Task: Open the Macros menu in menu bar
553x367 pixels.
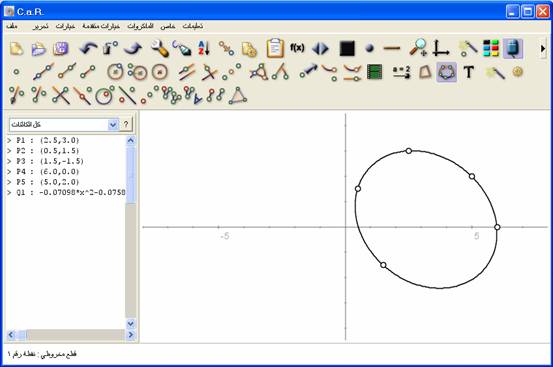Action: (x=140, y=26)
